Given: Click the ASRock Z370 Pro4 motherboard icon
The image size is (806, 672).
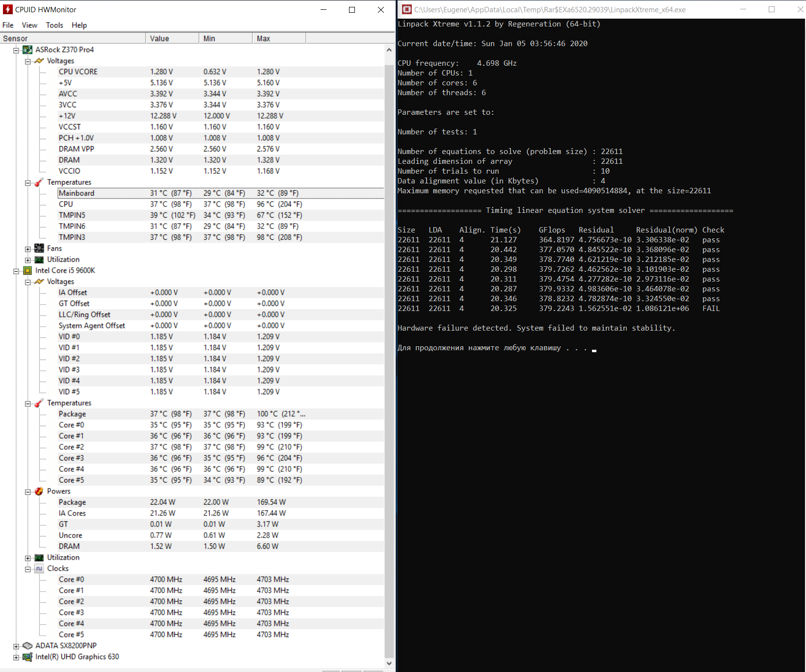Looking at the screenshot, I should [27, 50].
